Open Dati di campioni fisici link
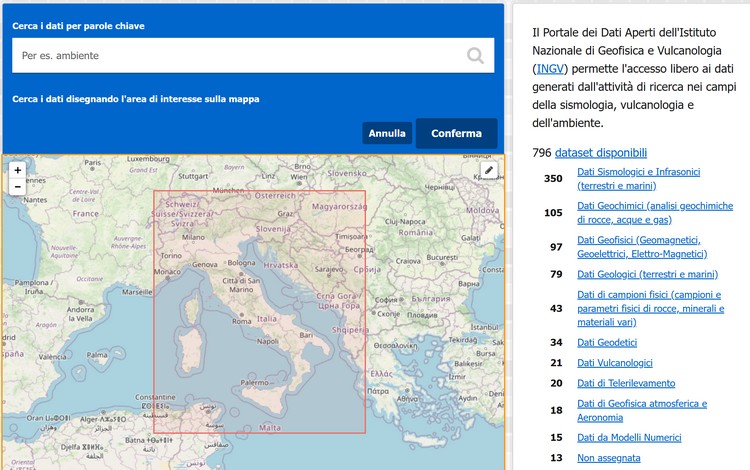This screenshot has width=750, height=470. click(651, 308)
